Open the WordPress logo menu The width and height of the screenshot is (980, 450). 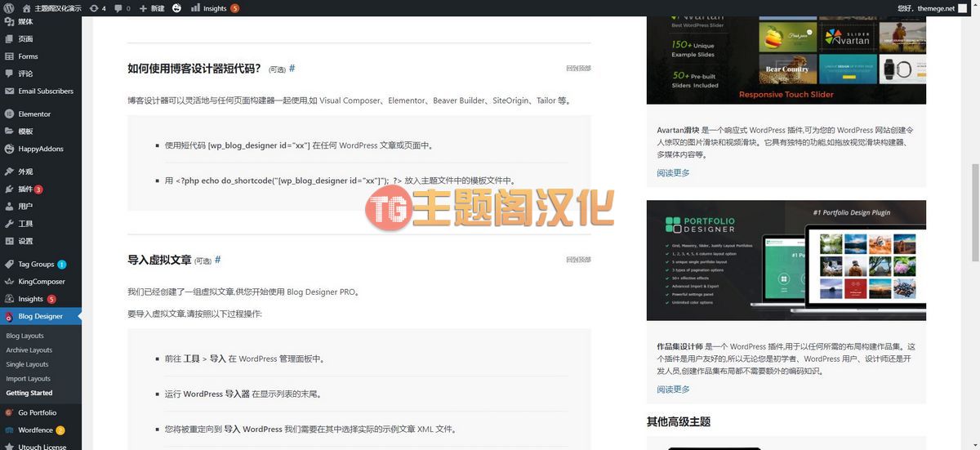point(8,8)
